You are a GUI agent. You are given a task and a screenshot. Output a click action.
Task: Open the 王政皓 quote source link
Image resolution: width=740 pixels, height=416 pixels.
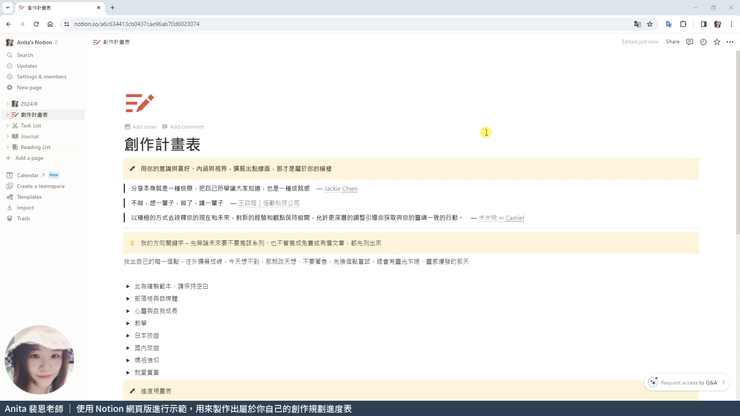pos(269,203)
